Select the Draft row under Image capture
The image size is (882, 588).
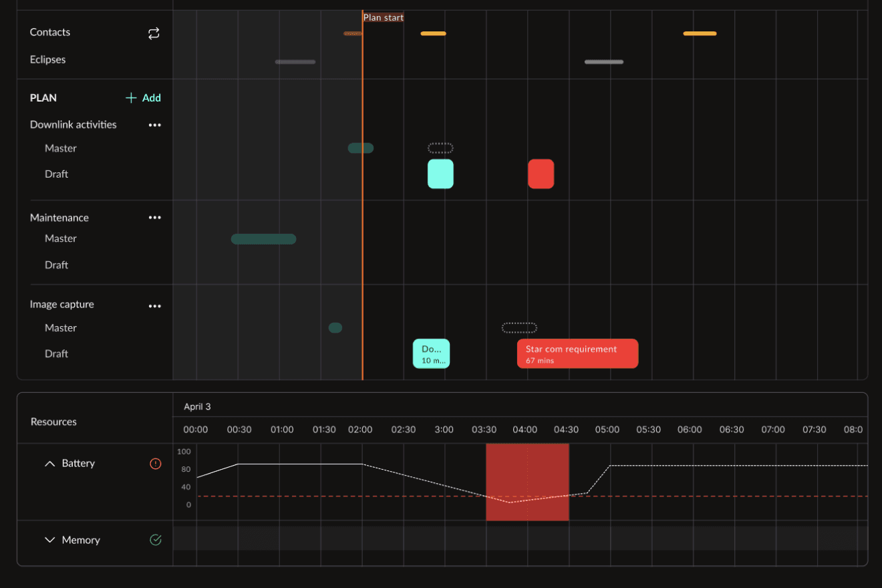click(57, 354)
